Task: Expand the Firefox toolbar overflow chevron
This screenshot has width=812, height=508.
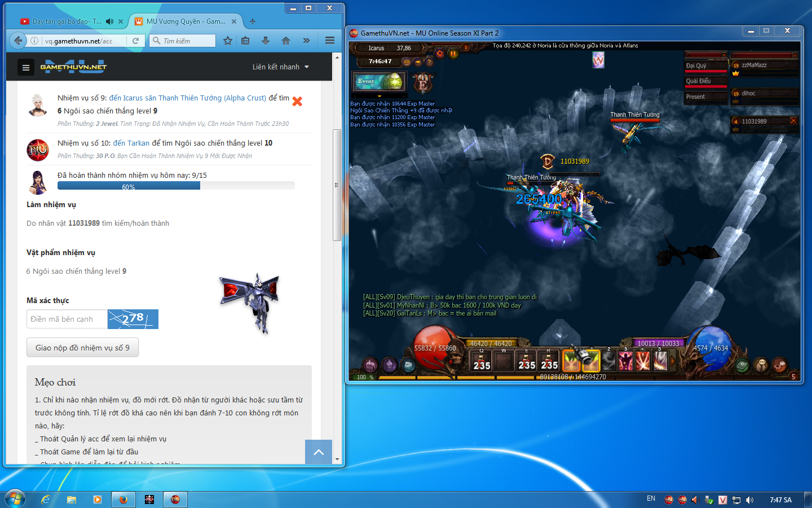Action: [x=306, y=41]
